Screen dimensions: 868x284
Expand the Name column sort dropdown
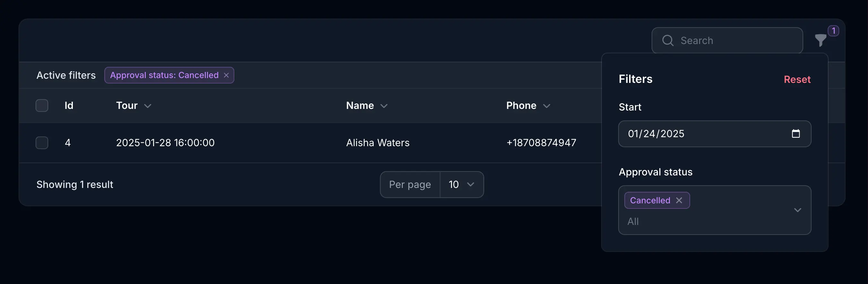[x=385, y=106]
